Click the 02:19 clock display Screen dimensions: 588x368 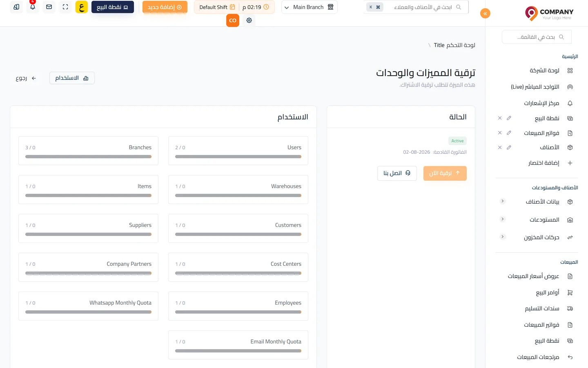[x=256, y=7]
